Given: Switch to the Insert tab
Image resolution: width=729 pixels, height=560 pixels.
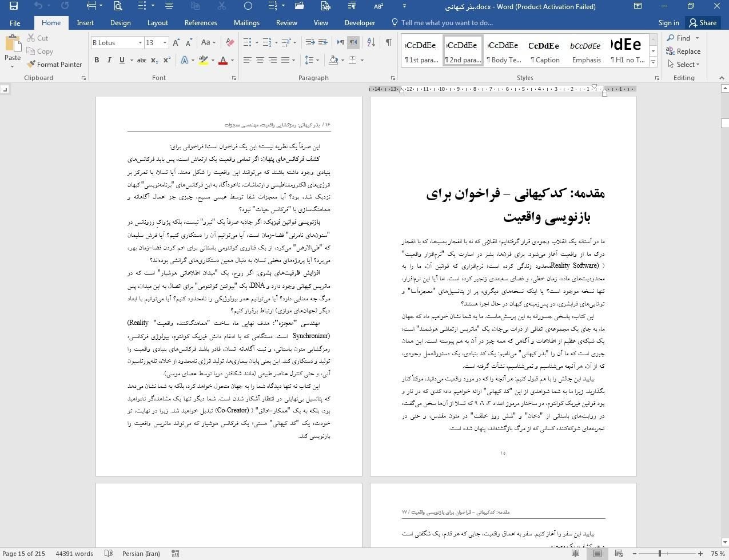Looking at the screenshot, I should coord(85,23).
